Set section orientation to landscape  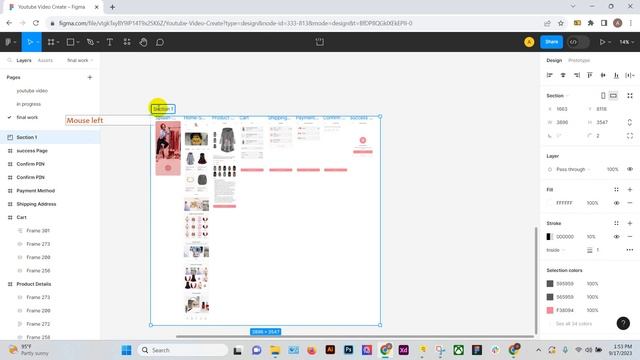pos(613,96)
